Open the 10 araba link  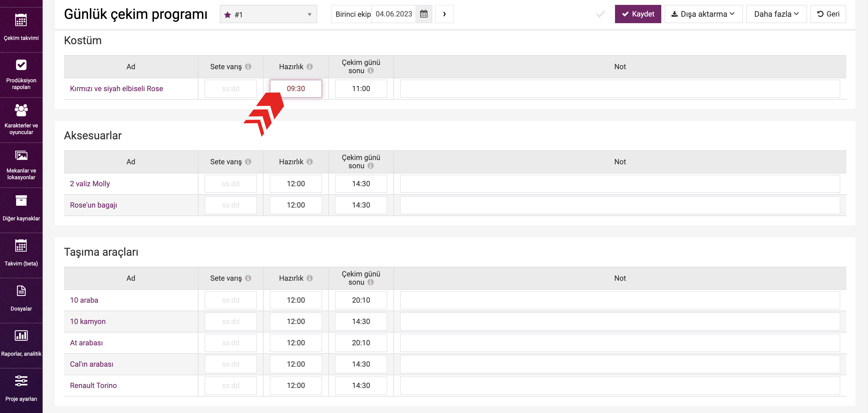[84, 300]
